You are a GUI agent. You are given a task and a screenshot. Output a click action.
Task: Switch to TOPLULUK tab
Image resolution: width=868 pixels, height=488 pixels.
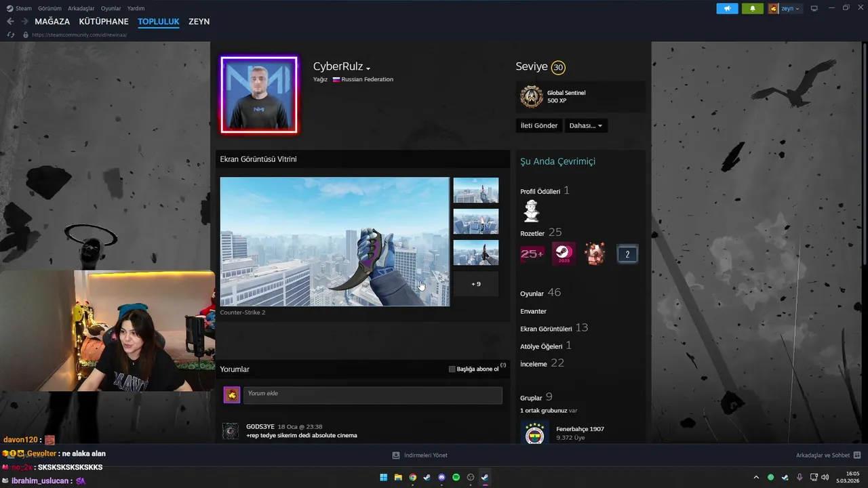159,22
